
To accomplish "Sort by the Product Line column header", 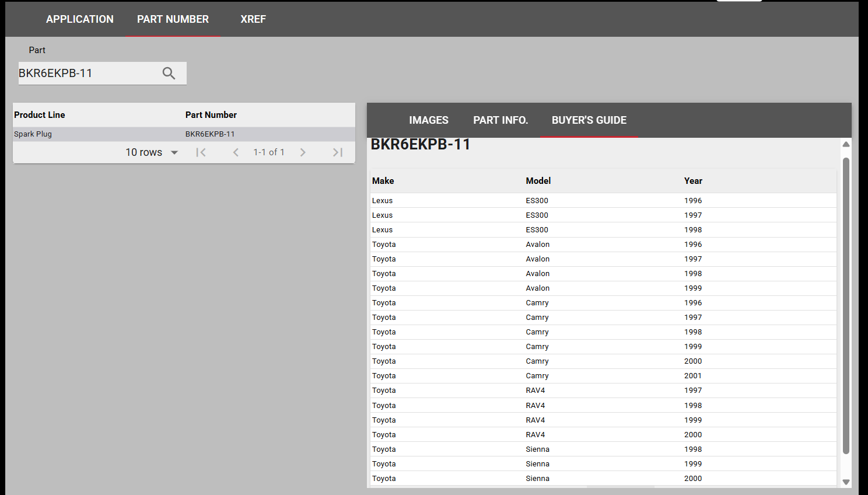I will click(x=40, y=115).
